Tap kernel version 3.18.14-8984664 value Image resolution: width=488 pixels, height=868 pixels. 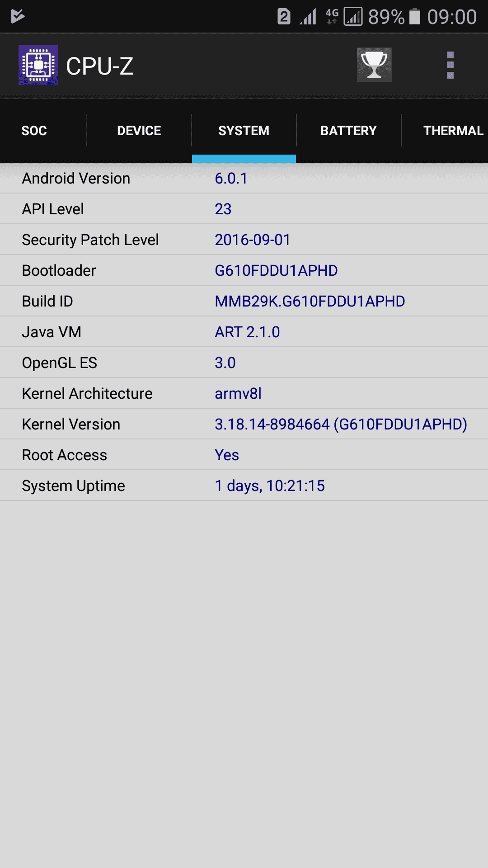tap(341, 424)
